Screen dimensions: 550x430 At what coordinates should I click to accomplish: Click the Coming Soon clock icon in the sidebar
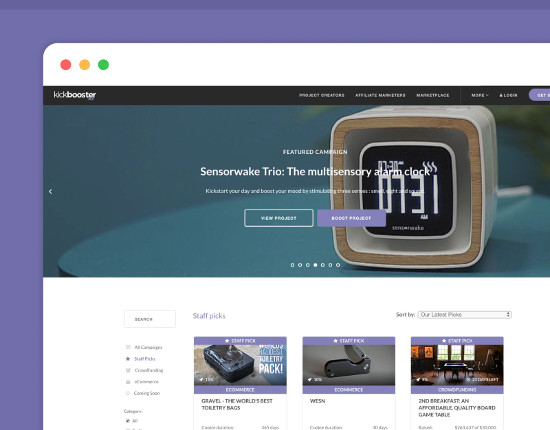[128, 393]
